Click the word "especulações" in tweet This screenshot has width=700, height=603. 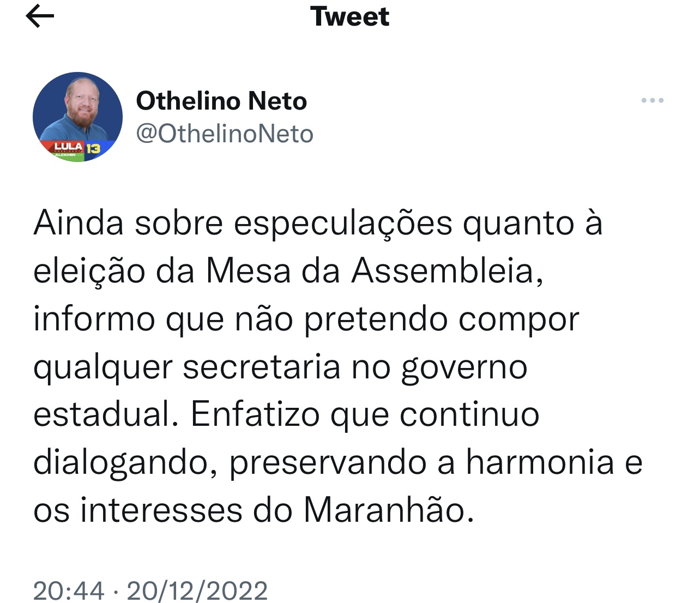coord(343,224)
